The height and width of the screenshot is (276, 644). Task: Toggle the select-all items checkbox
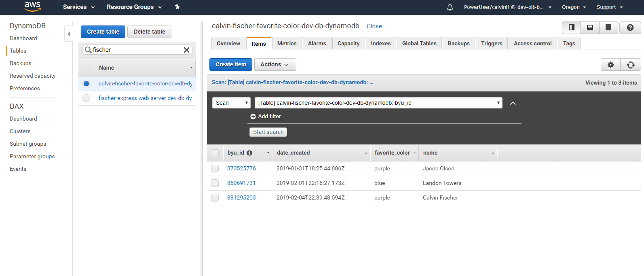click(215, 153)
